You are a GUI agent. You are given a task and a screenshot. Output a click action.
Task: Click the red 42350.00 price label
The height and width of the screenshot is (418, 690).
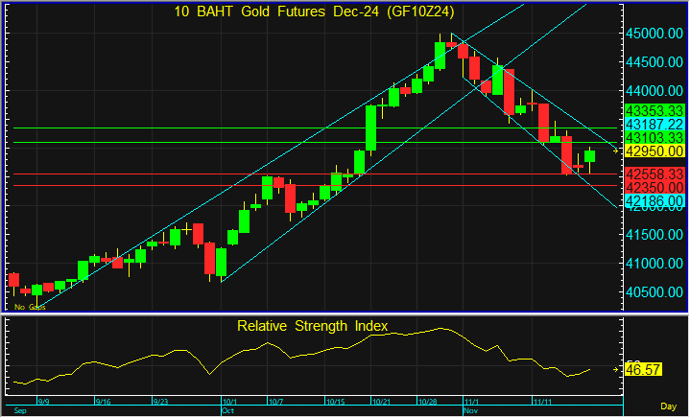coord(654,187)
